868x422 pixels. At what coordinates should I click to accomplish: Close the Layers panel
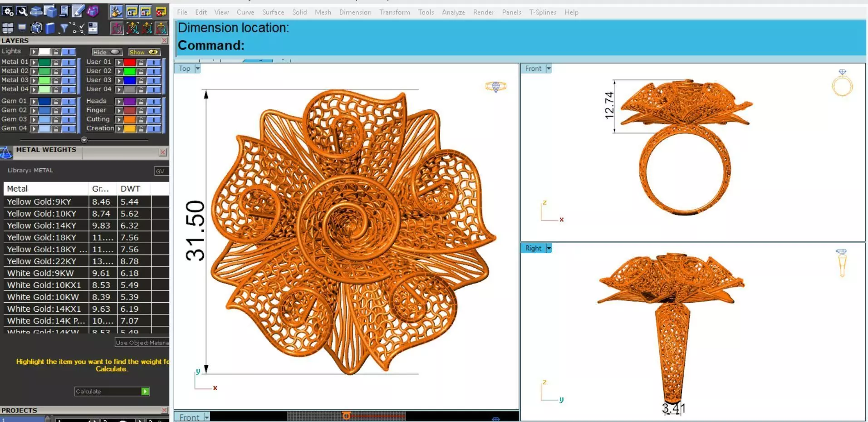point(165,41)
